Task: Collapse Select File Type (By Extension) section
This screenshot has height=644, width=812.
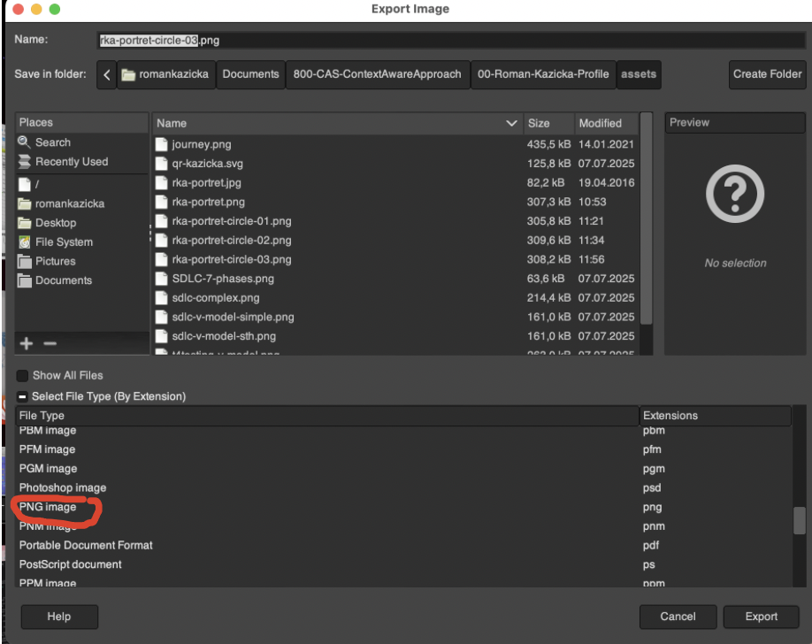Action: [x=23, y=397]
